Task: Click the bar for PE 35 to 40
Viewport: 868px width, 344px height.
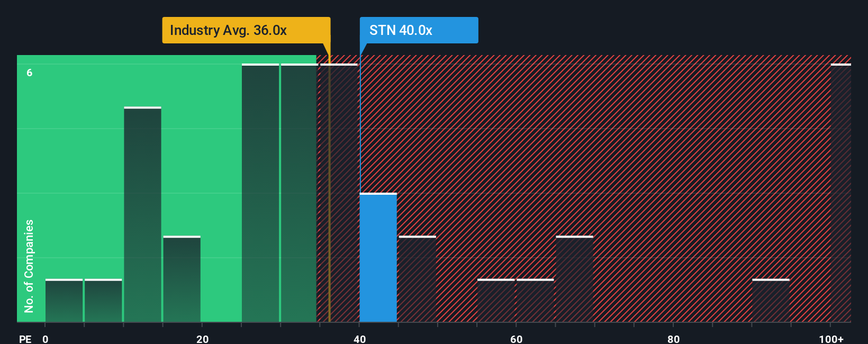Action: pyautogui.click(x=339, y=193)
